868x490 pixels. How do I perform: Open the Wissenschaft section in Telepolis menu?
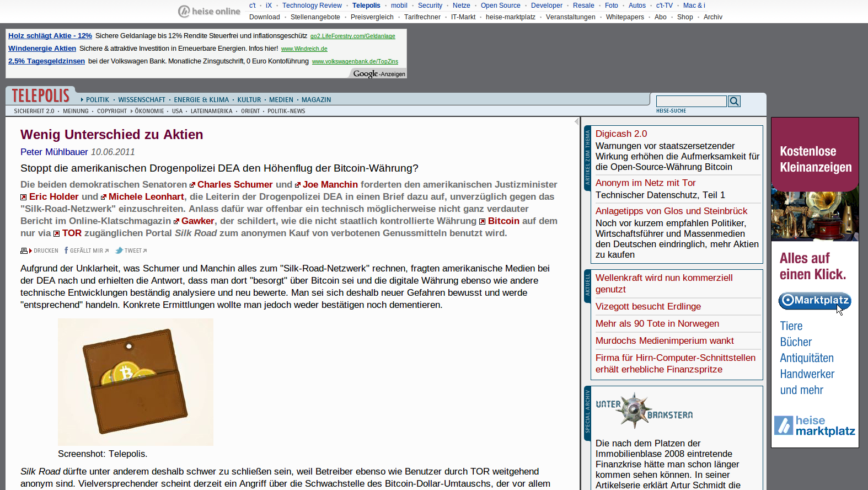(142, 100)
